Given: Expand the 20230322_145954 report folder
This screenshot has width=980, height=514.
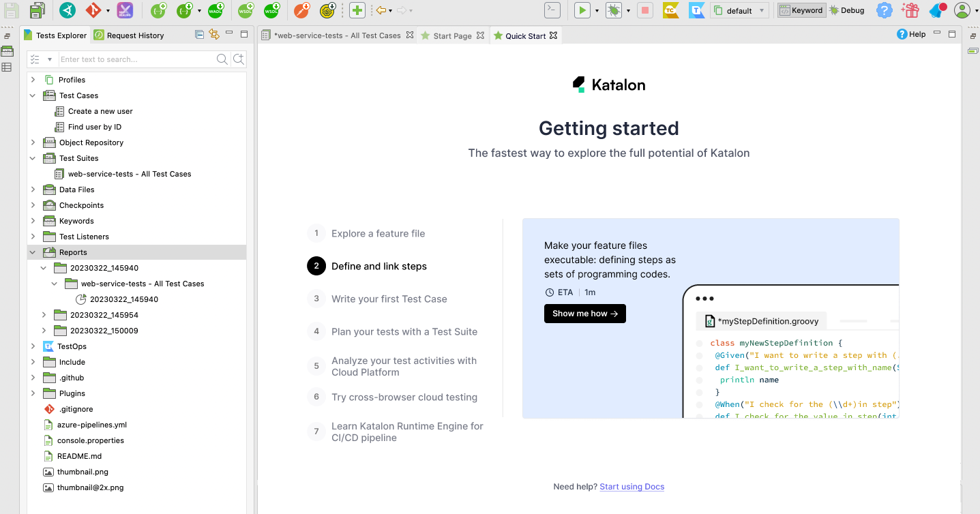Looking at the screenshot, I should point(44,315).
